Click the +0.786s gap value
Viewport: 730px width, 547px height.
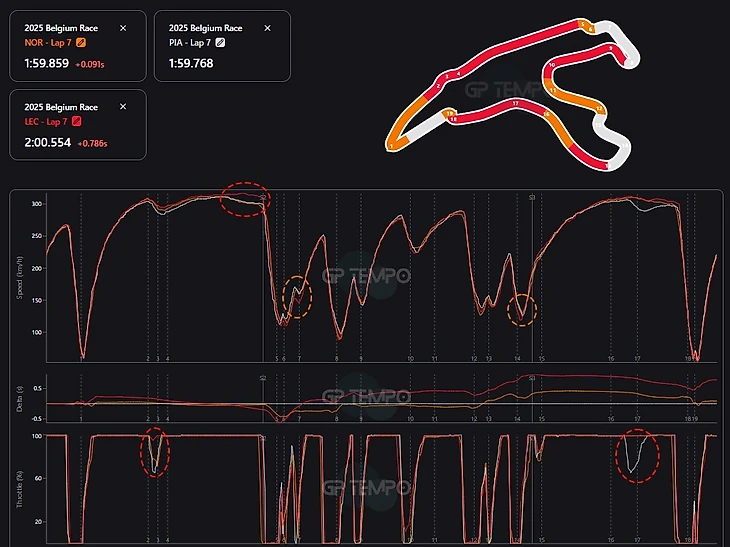[x=92, y=143]
